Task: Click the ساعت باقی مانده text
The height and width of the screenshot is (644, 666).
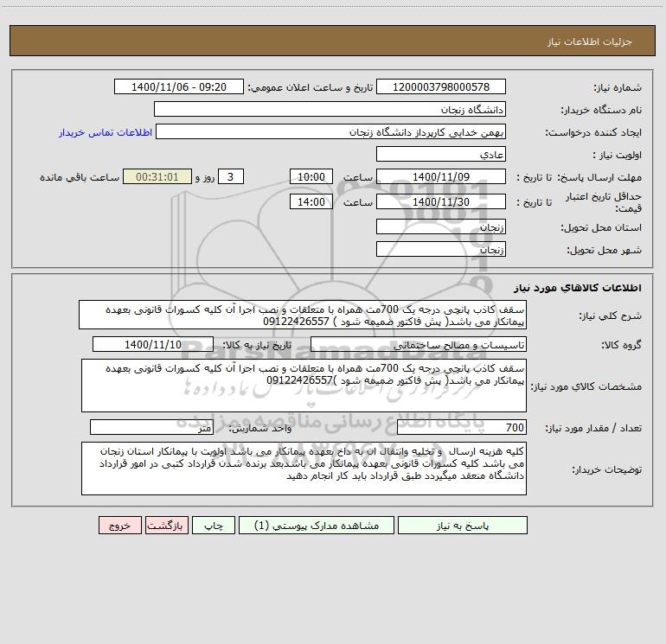Action: coord(80,177)
